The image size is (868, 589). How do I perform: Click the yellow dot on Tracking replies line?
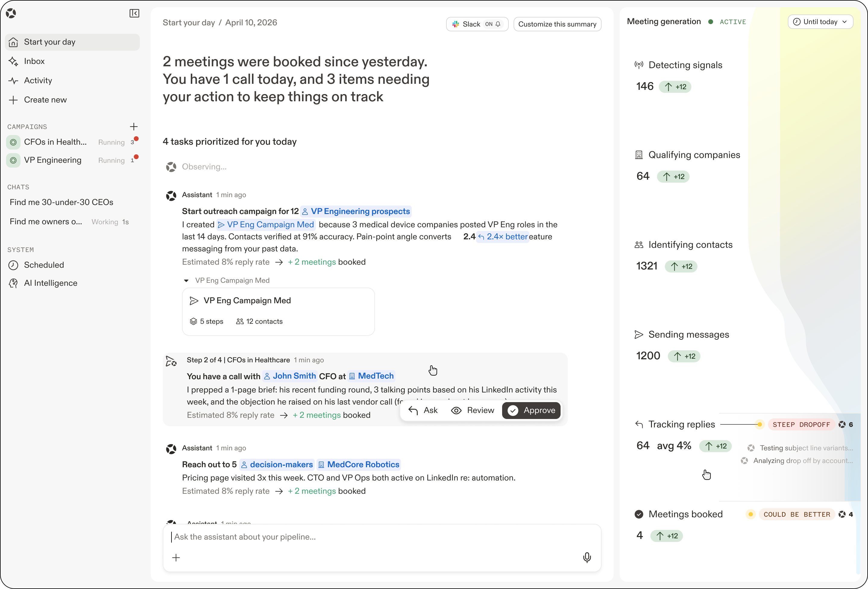pyautogui.click(x=759, y=424)
